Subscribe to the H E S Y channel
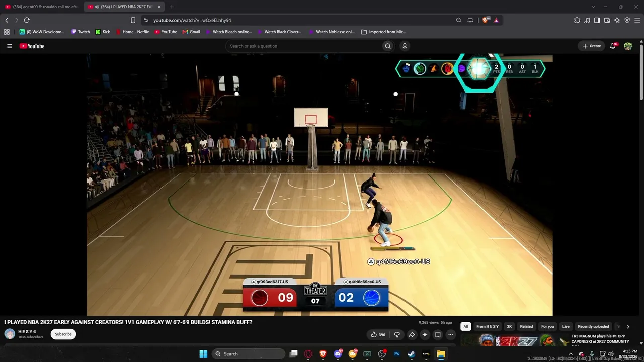The height and width of the screenshot is (362, 644). [x=63, y=334]
